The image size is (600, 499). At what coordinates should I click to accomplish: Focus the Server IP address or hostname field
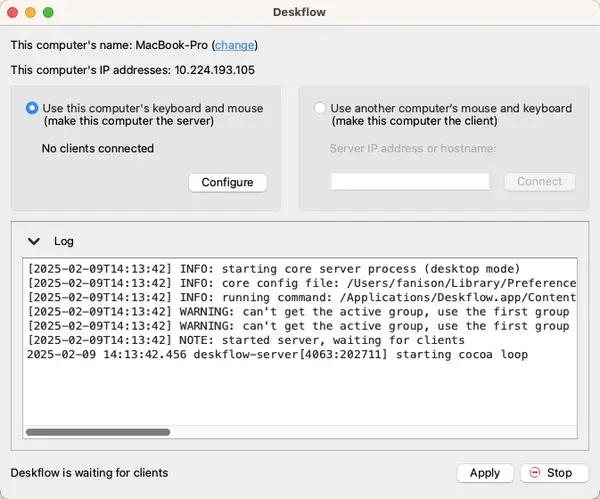coord(410,182)
